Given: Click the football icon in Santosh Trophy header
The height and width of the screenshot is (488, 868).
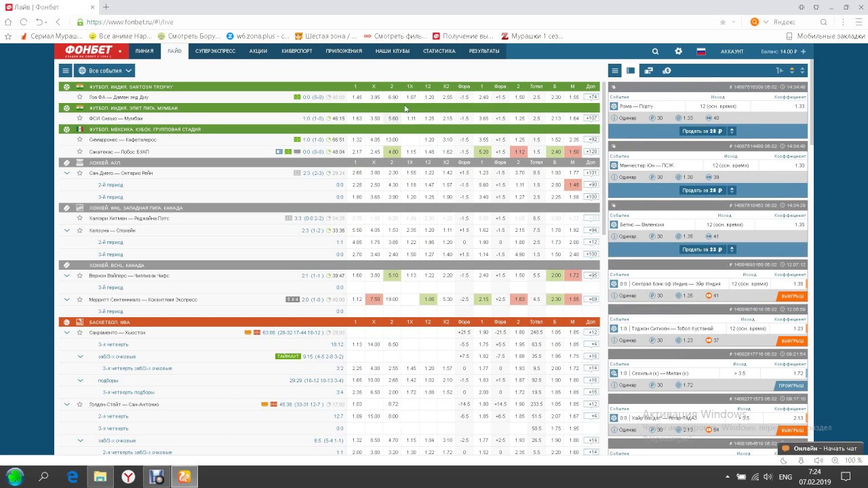Looking at the screenshot, I should (66, 87).
